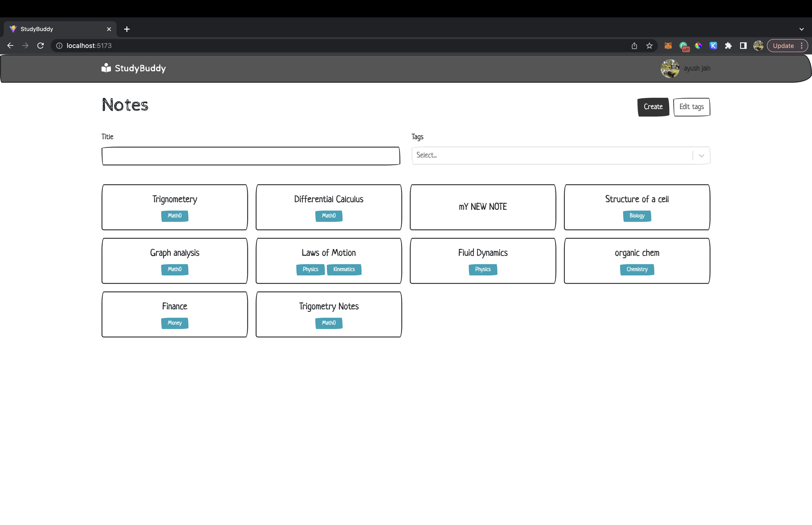This screenshot has width=812, height=525.
Task: Open the Extensions puzzle icon
Action: tap(728, 46)
